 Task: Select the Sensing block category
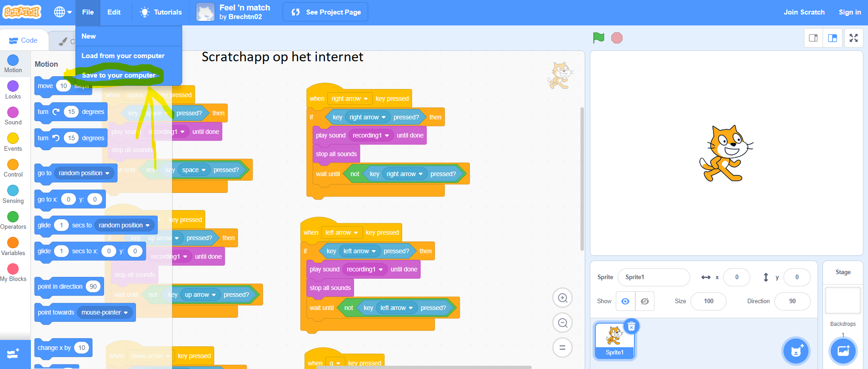click(x=13, y=194)
